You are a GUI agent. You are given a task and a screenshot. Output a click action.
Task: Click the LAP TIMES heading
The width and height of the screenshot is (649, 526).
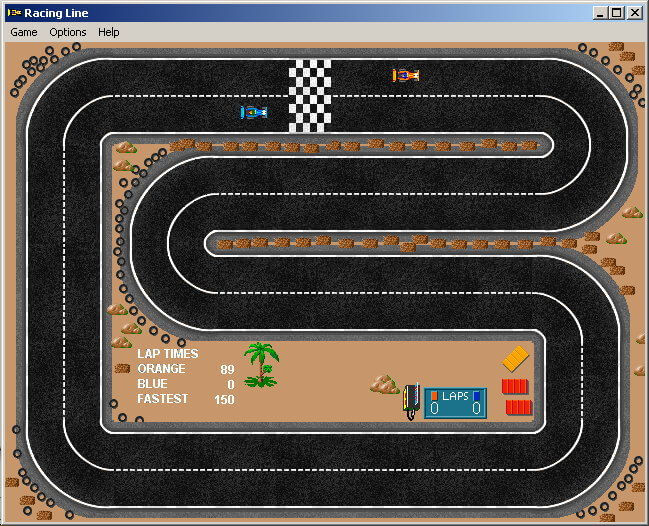168,354
